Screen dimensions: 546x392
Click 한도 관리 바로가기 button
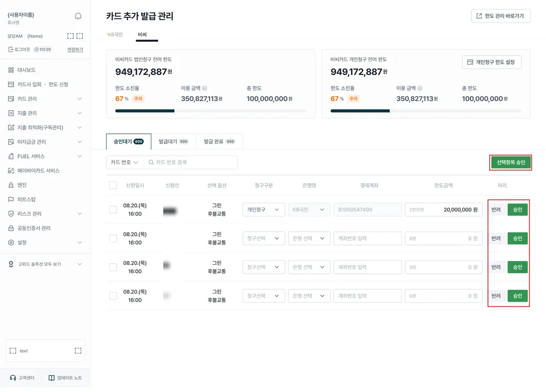click(500, 16)
